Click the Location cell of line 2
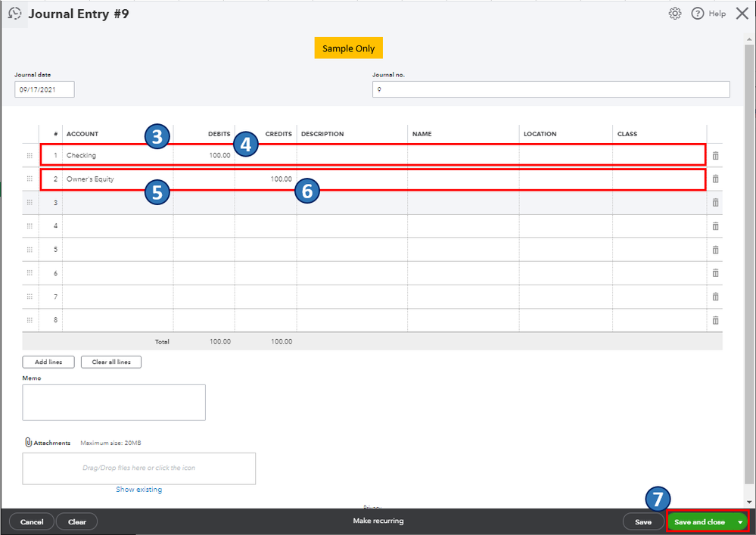756x535 pixels. [566, 179]
